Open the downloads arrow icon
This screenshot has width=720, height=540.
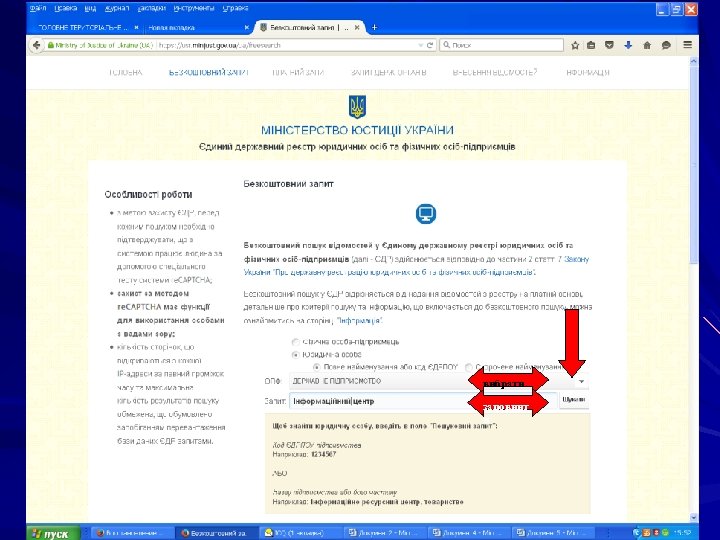pos(628,45)
